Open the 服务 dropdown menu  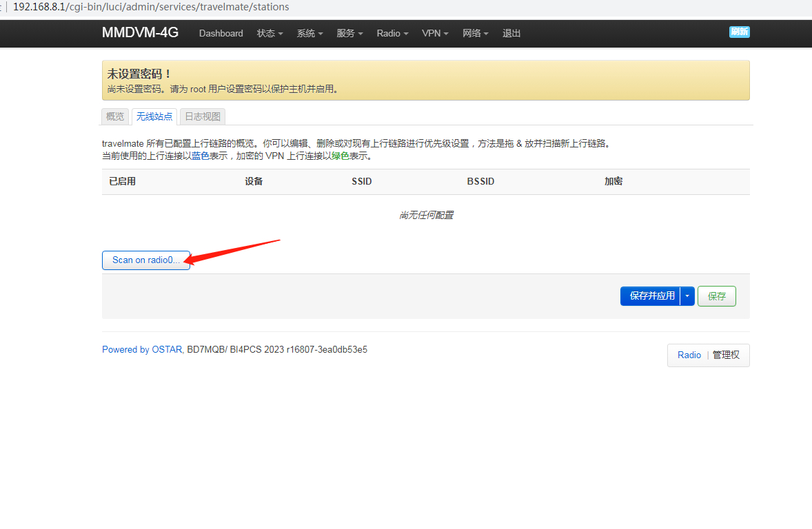coord(349,34)
